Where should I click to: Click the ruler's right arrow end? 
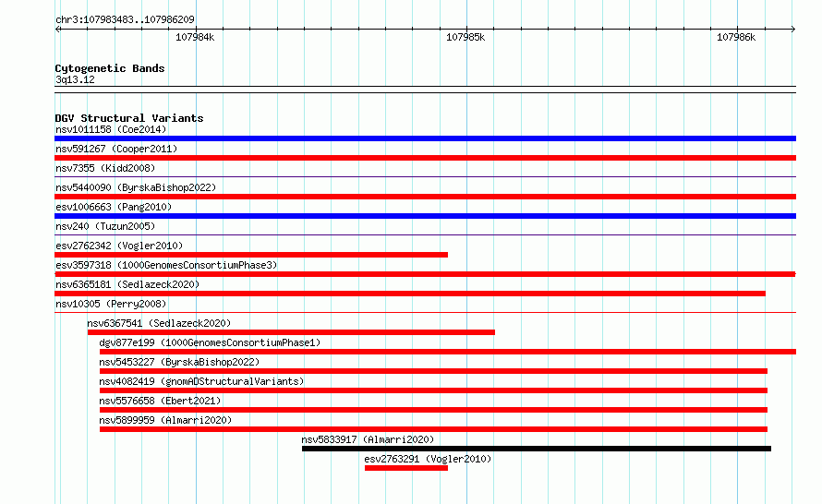tap(793, 30)
